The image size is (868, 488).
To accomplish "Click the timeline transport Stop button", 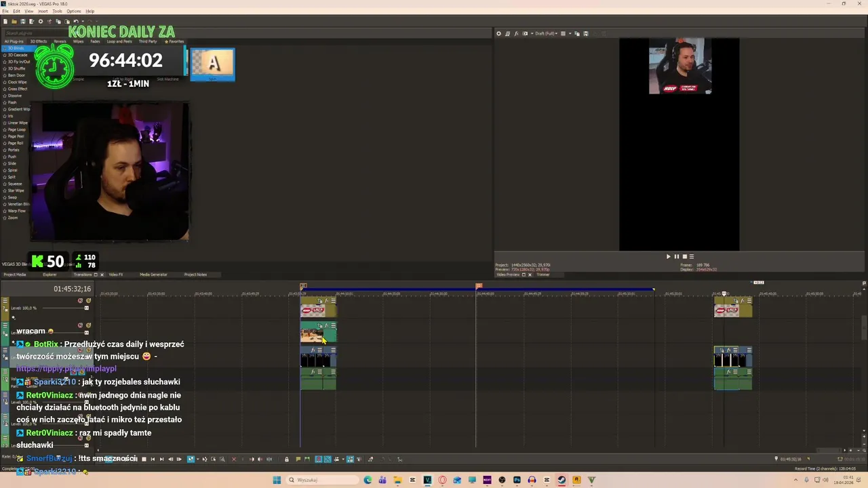I will point(144,459).
